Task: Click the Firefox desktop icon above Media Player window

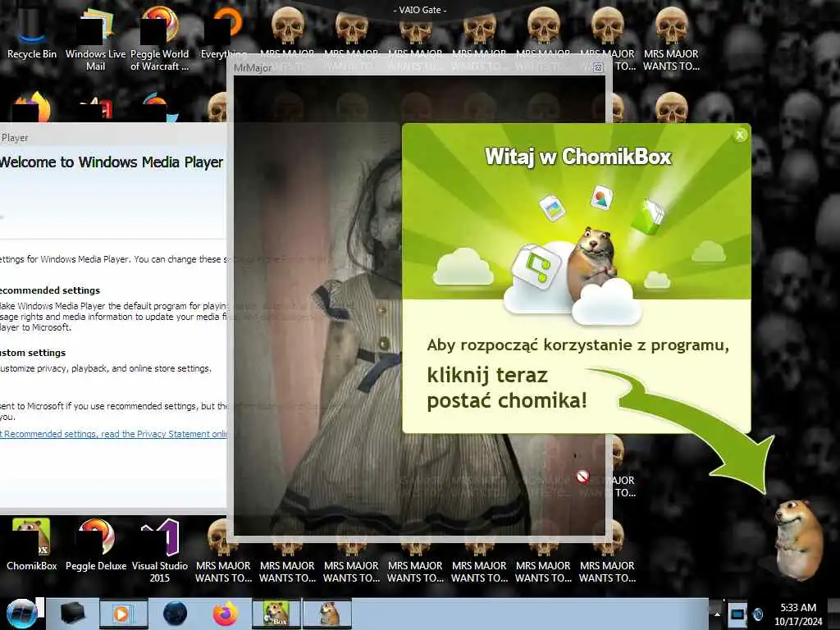Action: pyautogui.click(x=32, y=107)
